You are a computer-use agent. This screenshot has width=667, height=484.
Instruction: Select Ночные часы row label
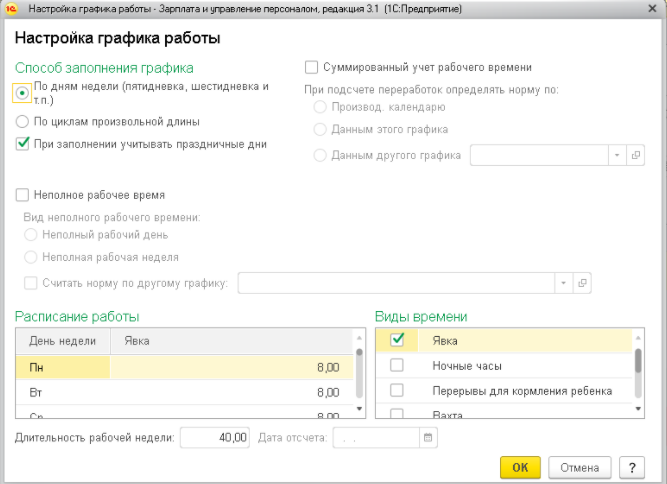467,366
